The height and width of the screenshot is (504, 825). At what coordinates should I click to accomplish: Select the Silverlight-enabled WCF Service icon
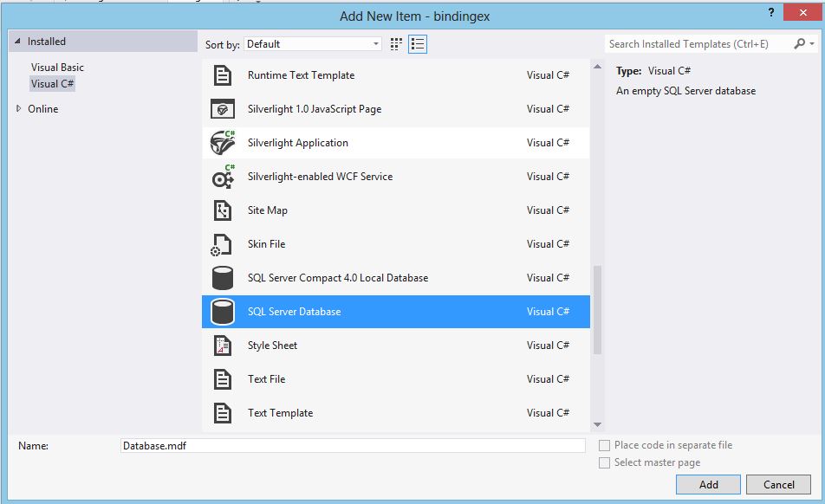pos(223,176)
